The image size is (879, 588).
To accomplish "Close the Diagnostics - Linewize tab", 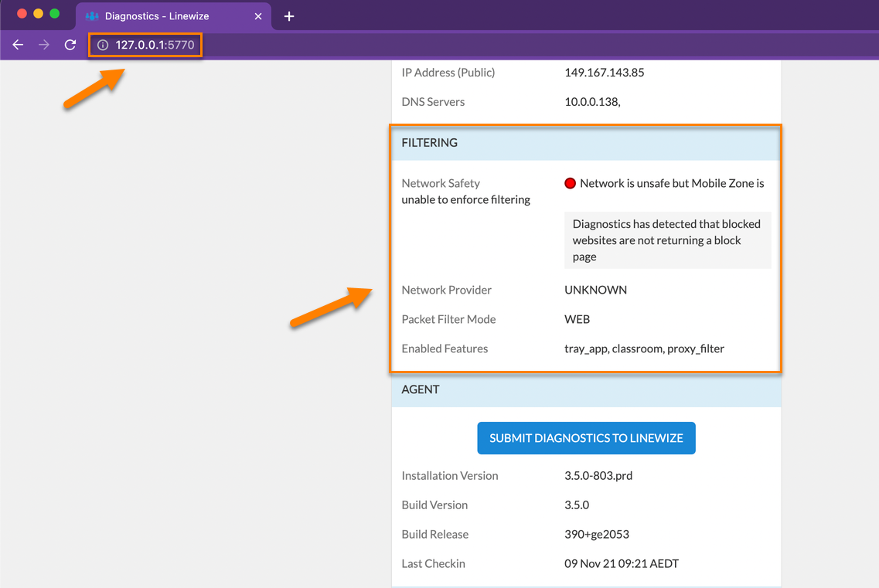I will coord(258,16).
